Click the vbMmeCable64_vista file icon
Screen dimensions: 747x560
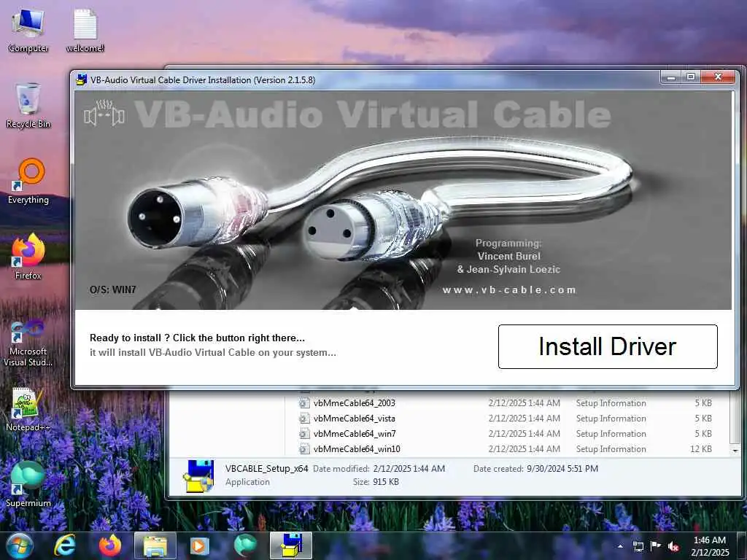pyautogui.click(x=304, y=418)
